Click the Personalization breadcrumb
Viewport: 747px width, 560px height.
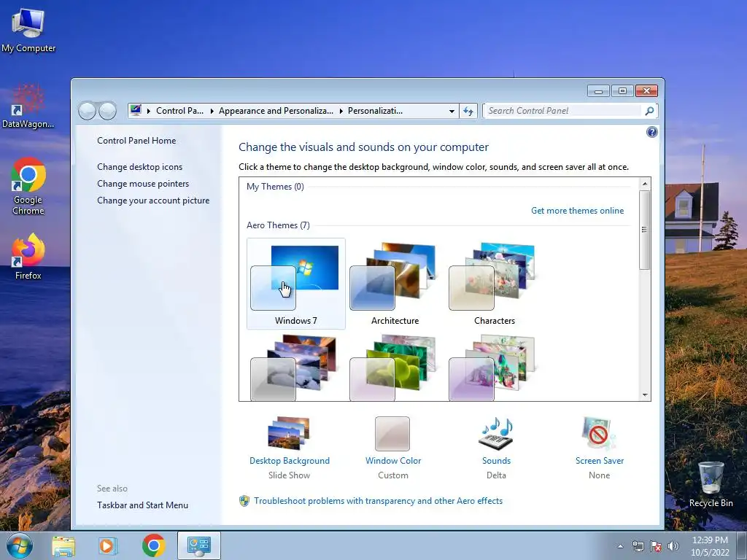click(x=375, y=111)
